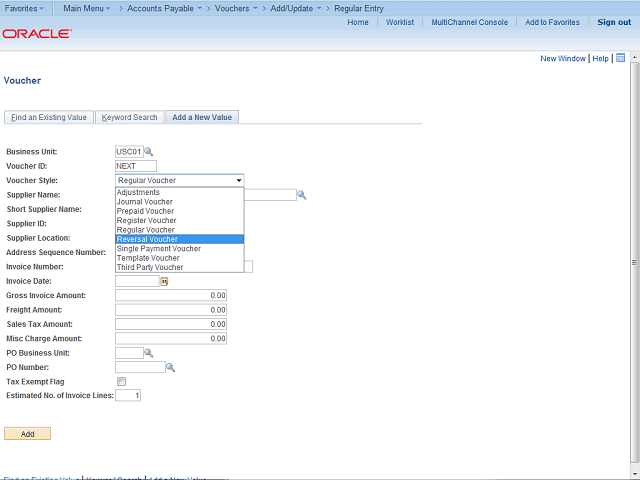Open the Supplier Name lookup icon
This screenshot has width=640, height=480.
tap(301, 195)
